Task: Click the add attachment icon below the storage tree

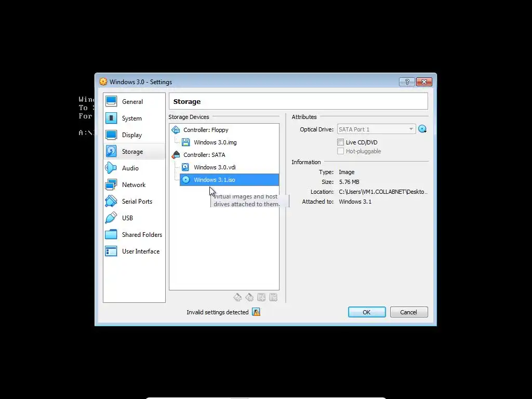Action: click(x=261, y=298)
